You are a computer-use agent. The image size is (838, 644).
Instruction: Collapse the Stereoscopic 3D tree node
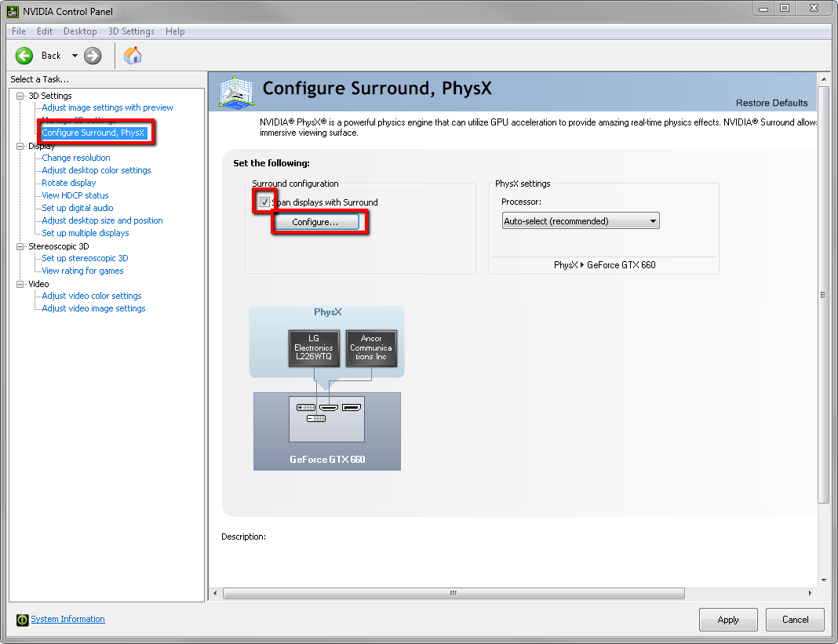[20, 247]
